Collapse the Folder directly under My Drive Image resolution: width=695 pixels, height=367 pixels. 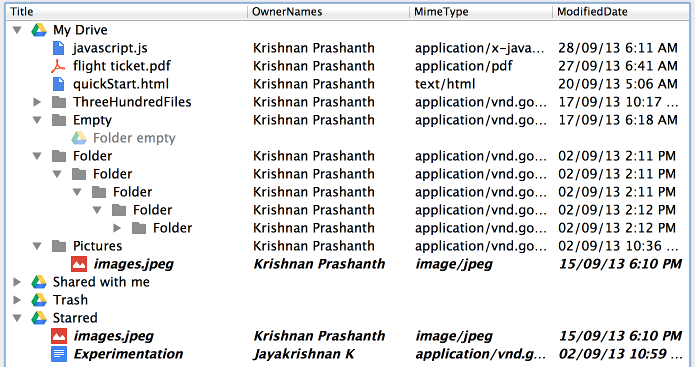(x=37, y=156)
